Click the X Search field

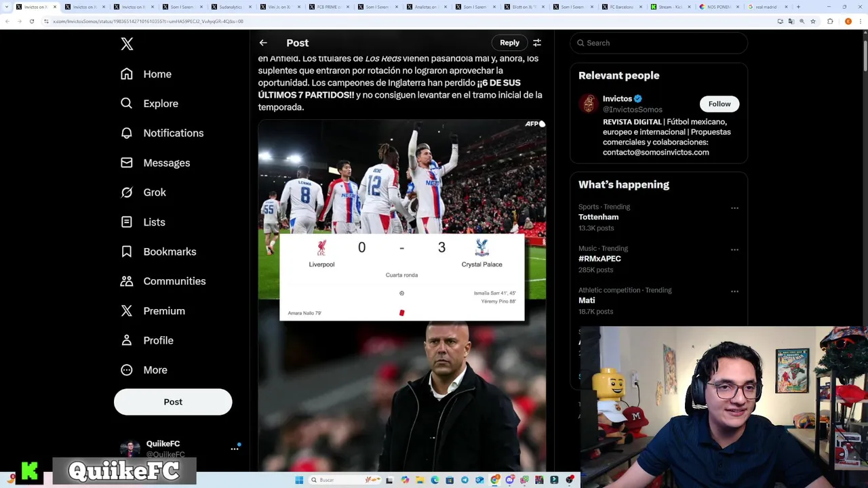pos(658,43)
